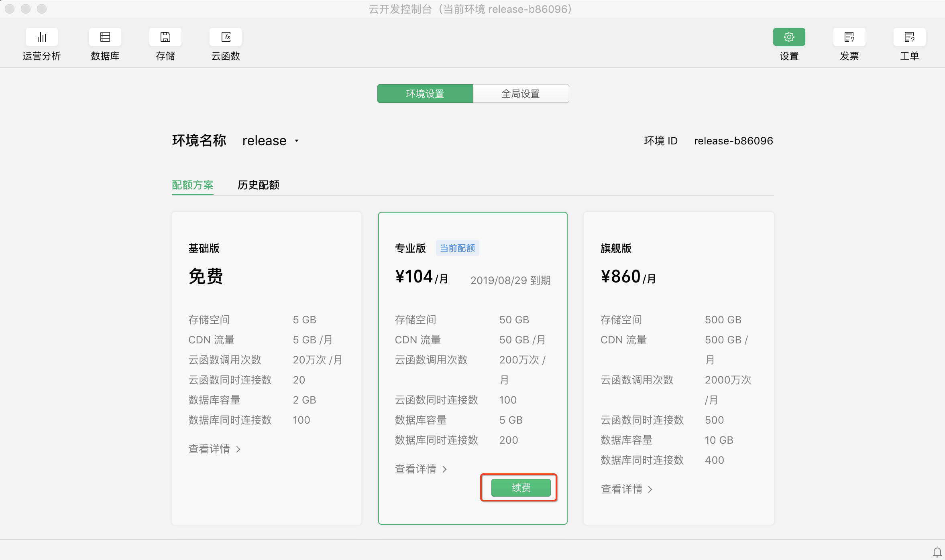Switch to the 全局设置 tab
The width and height of the screenshot is (945, 560).
click(x=520, y=93)
